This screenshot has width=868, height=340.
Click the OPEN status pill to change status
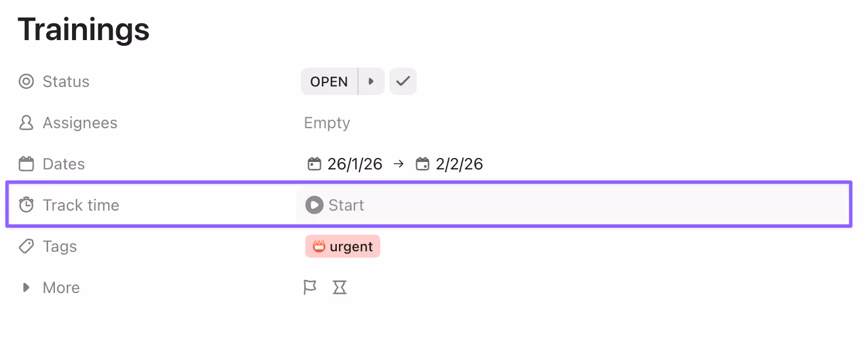(x=329, y=81)
